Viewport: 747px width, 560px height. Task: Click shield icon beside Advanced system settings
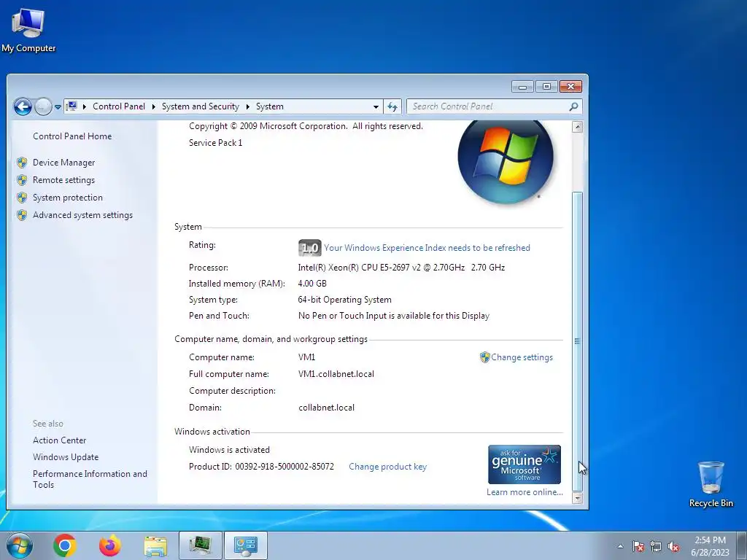[x=22, y=215]
